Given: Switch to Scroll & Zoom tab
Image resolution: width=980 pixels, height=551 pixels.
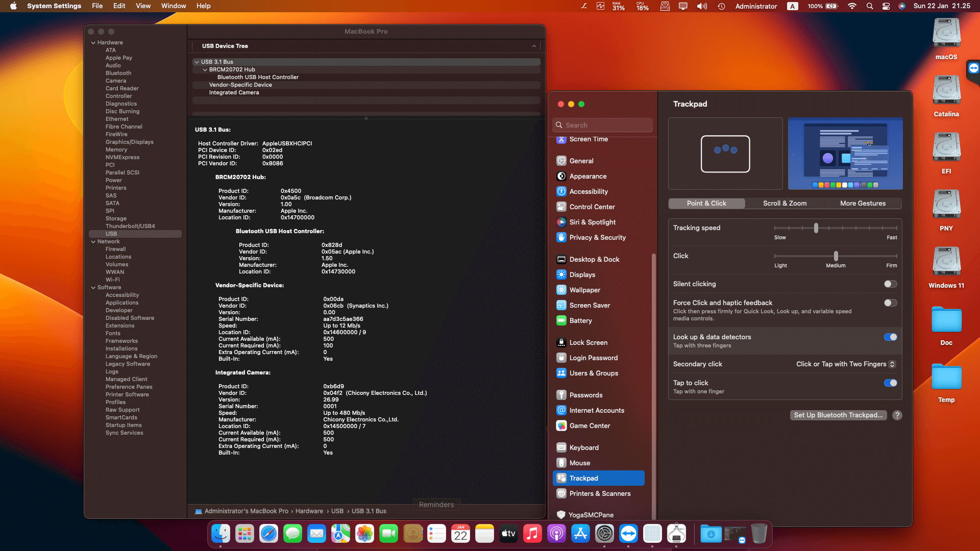Looking at the screenshot, I should pyautogui.click(x=785, y=204).
